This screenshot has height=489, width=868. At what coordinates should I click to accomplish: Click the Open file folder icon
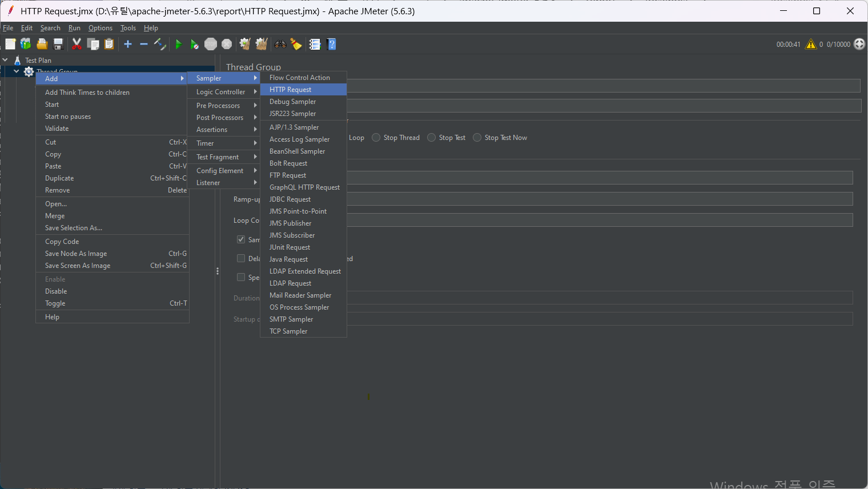click(x=42, y=44)
